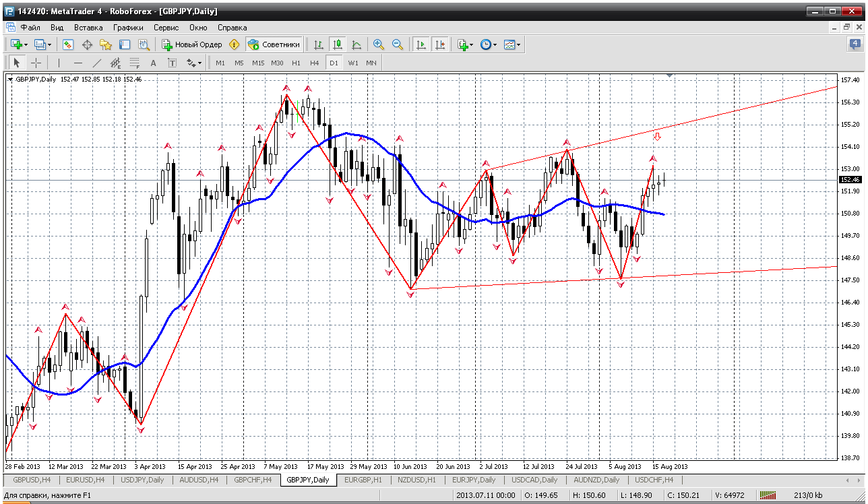Open the Profiles icon in the toolbar
The image size is (868, 504).
pyautogui.click(x=39, y=44)
